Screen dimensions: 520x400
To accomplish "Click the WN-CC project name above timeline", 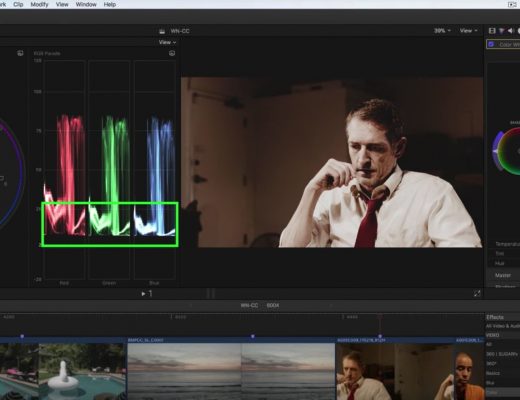I will pos(249,305).
